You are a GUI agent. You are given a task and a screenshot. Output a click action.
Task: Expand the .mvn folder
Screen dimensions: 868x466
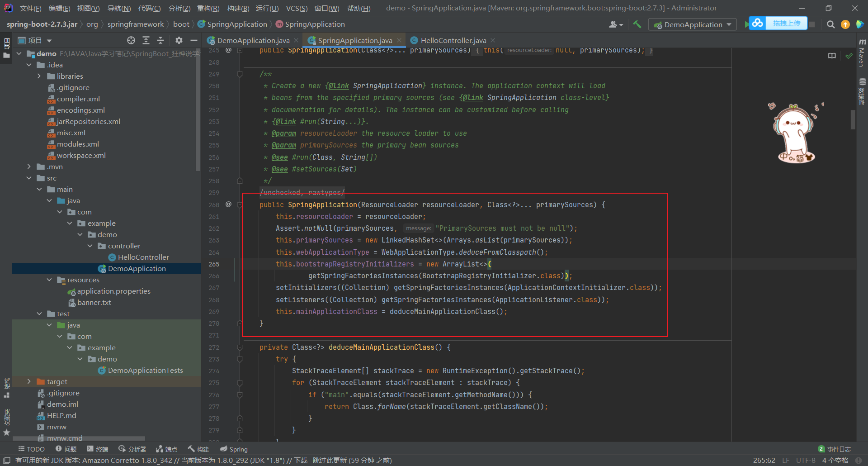pyautogui.click(x=29, y=166)
